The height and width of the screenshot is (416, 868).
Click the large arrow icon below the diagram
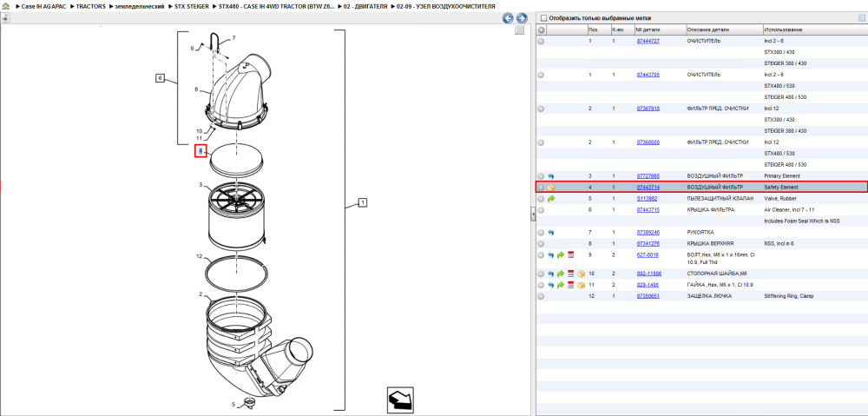pos(399,399)
